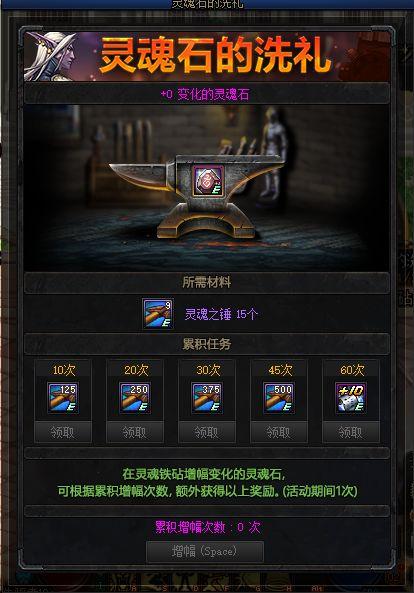Click the 增幅 (Space) button
The image size is (414, 593).
tap(205, 551)
